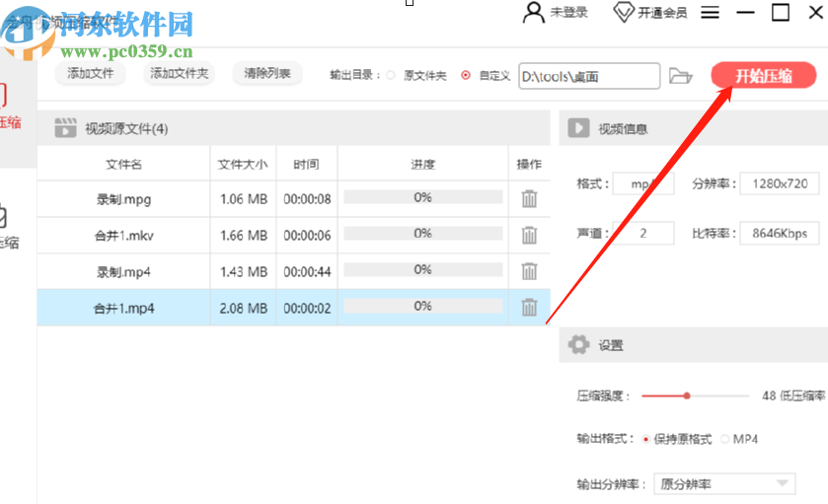Click the 00:00:02 duration cell
The width and height of the screenshot is (828, 504).
[x=307, y=308]
